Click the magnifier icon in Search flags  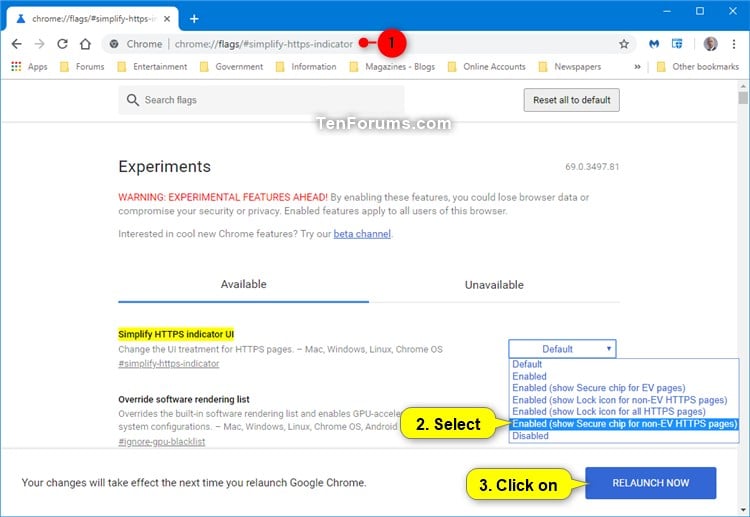[x=132, y=100]
